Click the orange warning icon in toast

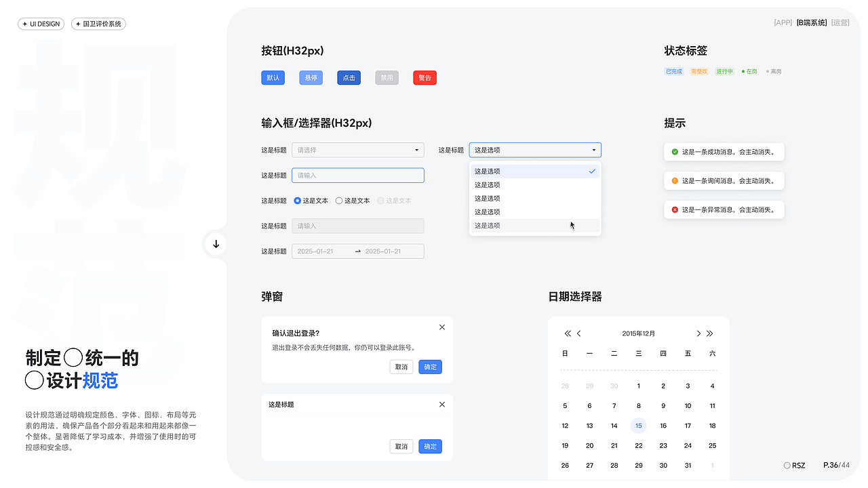coord(675,181)
